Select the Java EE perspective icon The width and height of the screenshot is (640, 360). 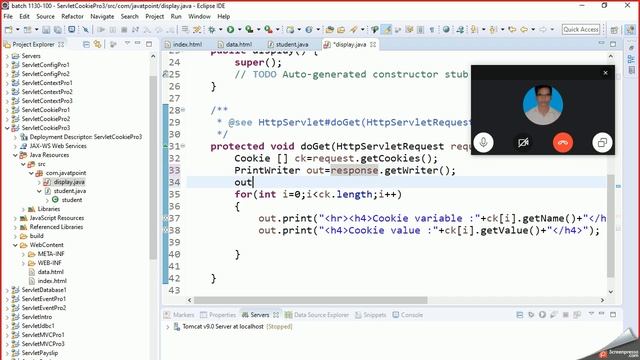coord(630,30)
